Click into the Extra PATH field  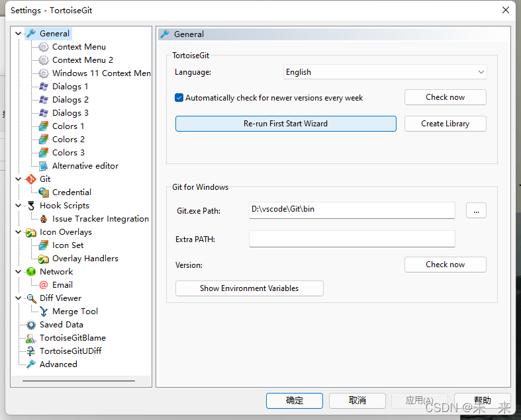point(352,239)
